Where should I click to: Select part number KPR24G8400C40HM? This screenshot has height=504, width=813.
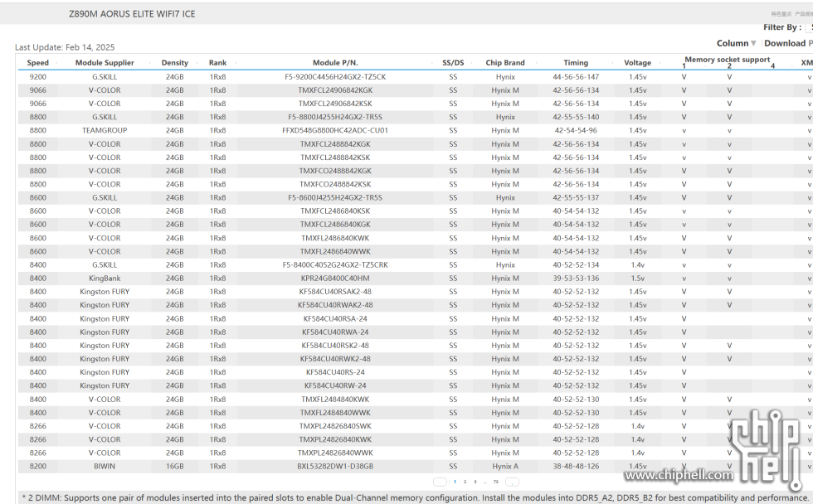tap(335, 279)
